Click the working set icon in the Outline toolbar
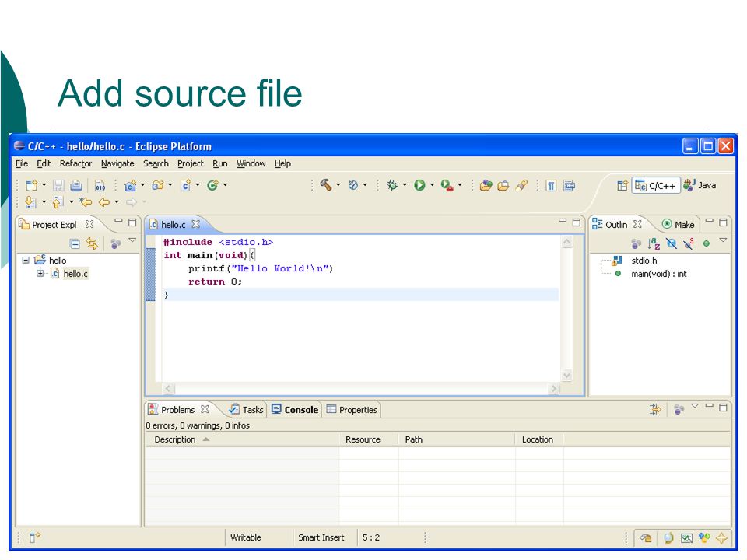The height and width of the screenshot is (560, 747). tap(636, 243)
